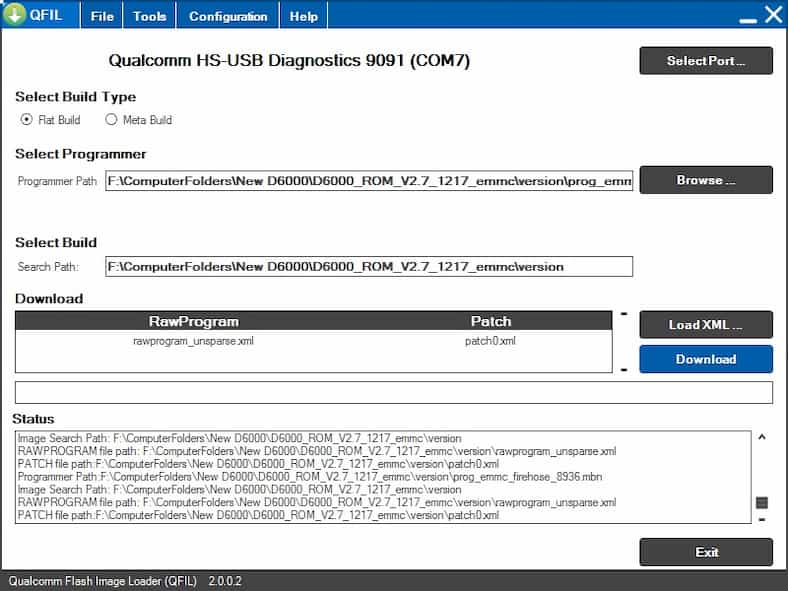The image size is (788, 591).
Task: Open the Tools menu
Action: (150, 16)
